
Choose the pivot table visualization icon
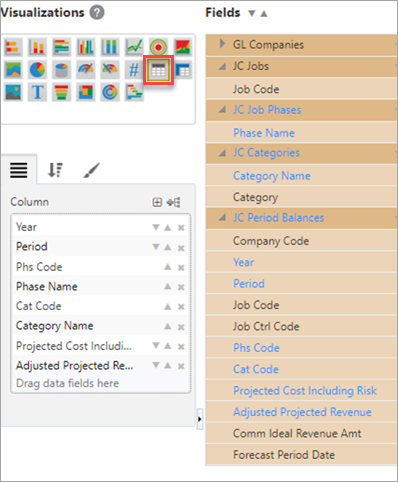(183, 70)
